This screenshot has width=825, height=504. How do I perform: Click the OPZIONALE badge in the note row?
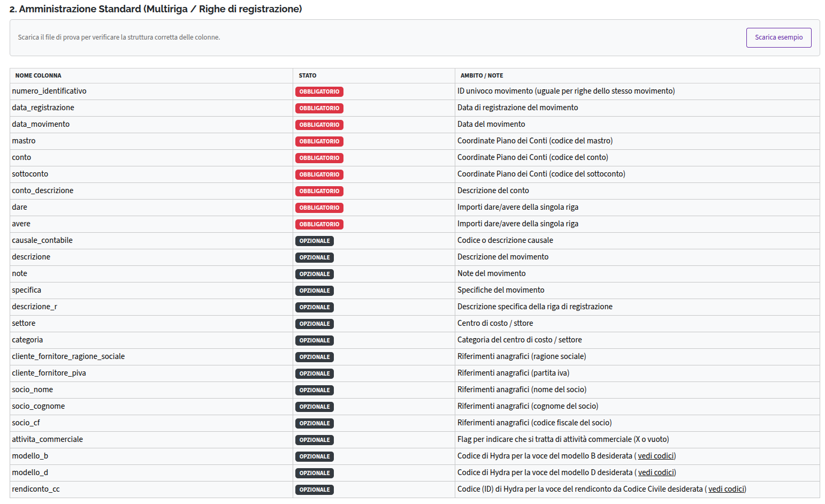315,274
